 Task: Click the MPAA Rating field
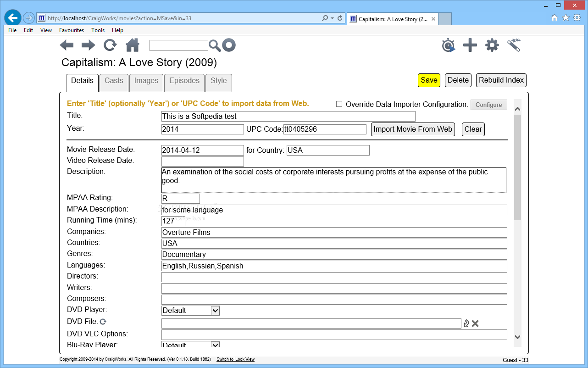click(x=181, y=199)
